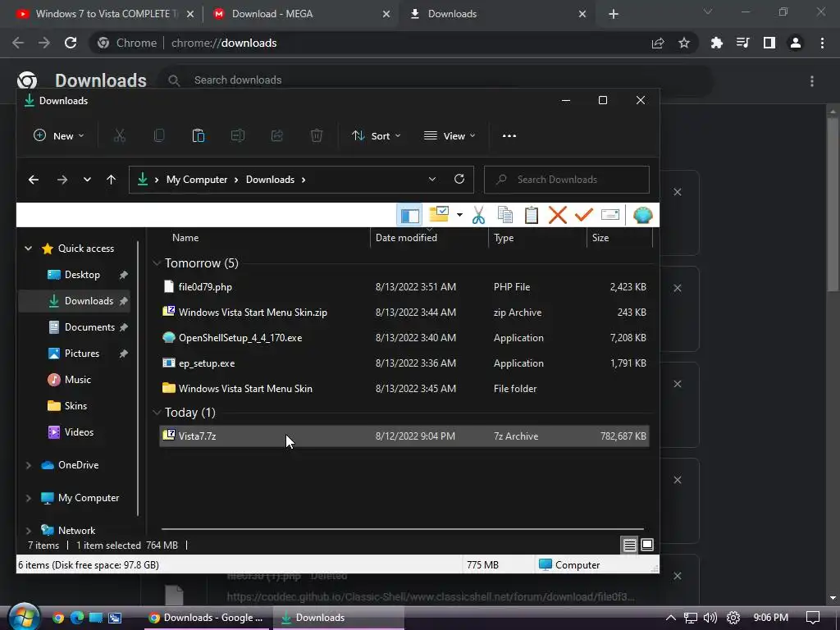Select Videos in Quick access
This screenshot has width=840, height=630.
tap(79, 432)
